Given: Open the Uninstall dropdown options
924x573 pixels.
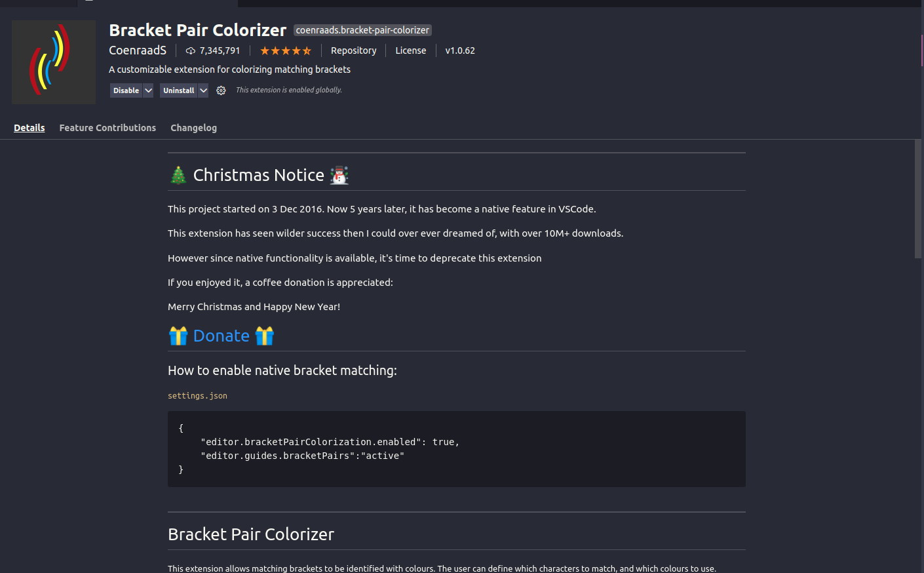Looking at the screenshot, I should 203,90.
